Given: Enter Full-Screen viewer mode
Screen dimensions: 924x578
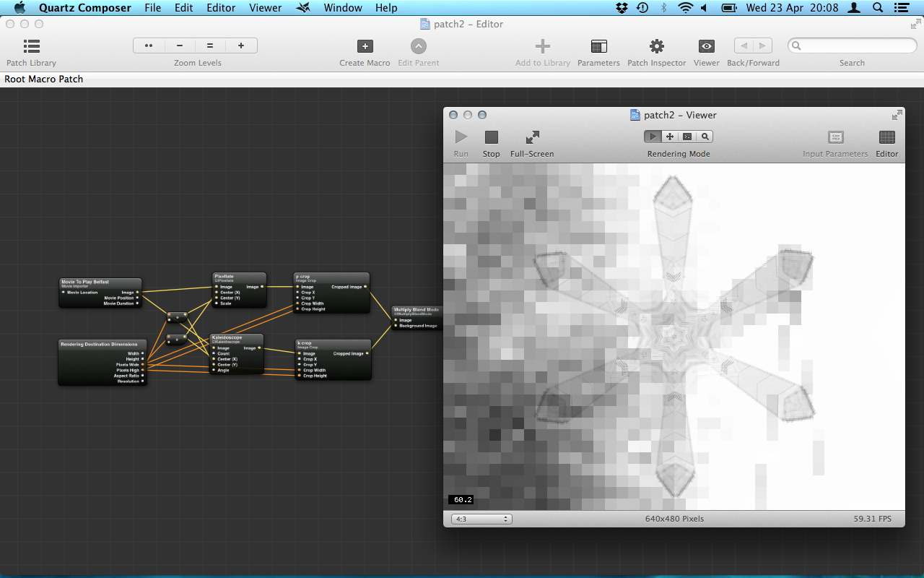Looking at the screenshot, I should [x=532, y=137].
